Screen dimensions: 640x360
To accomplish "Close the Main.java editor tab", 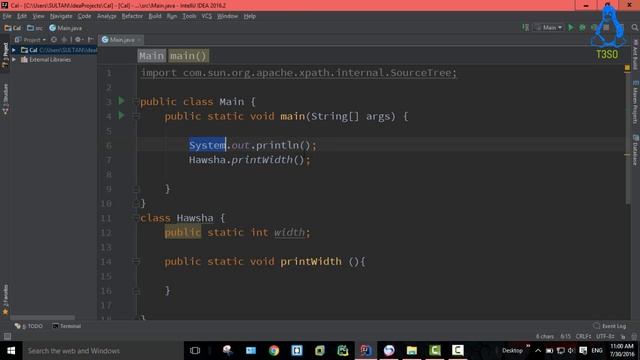I will point(139,40).
